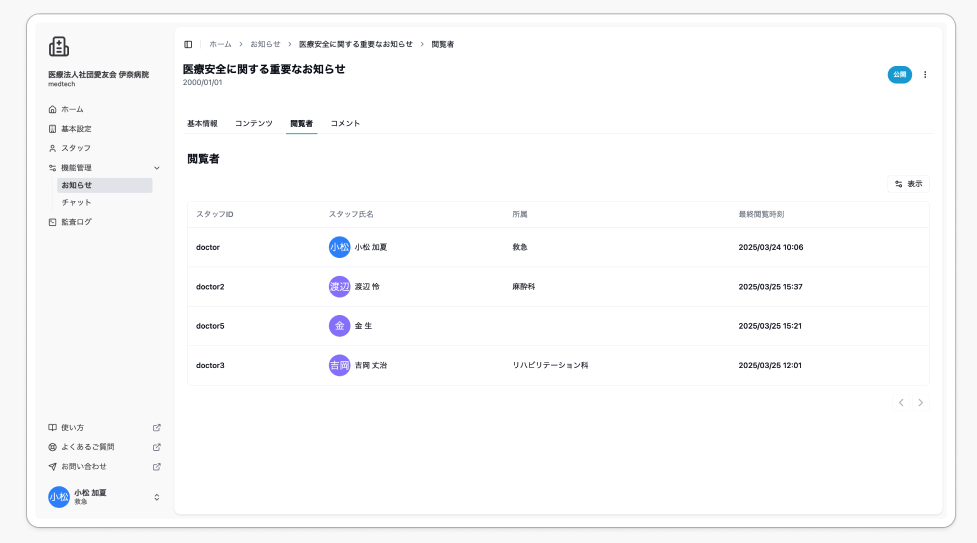Click the name 小松 加夏 in table
The image size is (977, 543).
(x=371, y=247)
